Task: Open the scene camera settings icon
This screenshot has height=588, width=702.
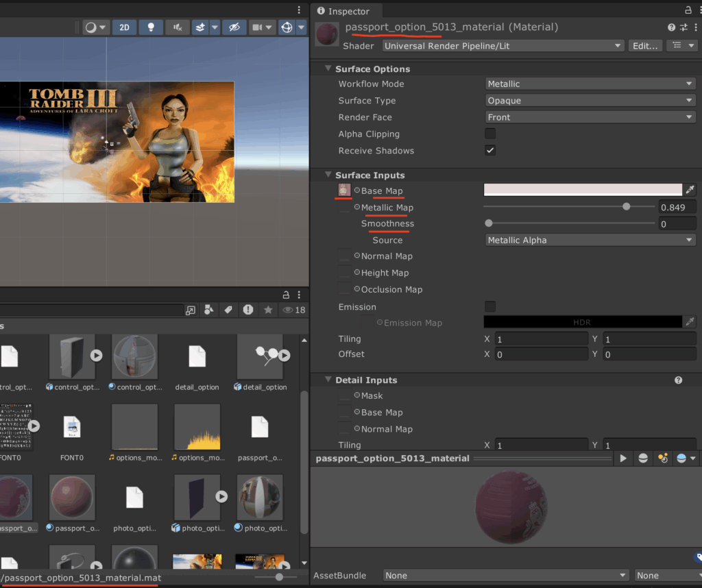Action: (x=258, y=27)
